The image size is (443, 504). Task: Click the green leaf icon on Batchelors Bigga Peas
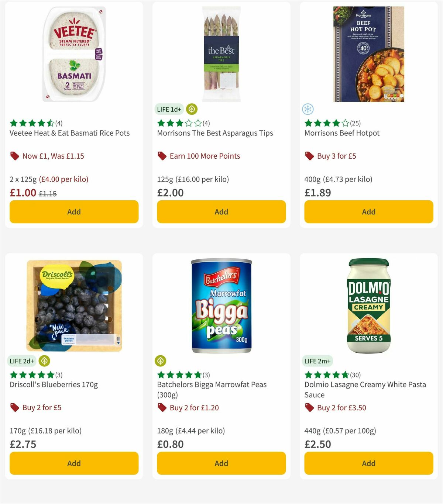coord(161,361)
